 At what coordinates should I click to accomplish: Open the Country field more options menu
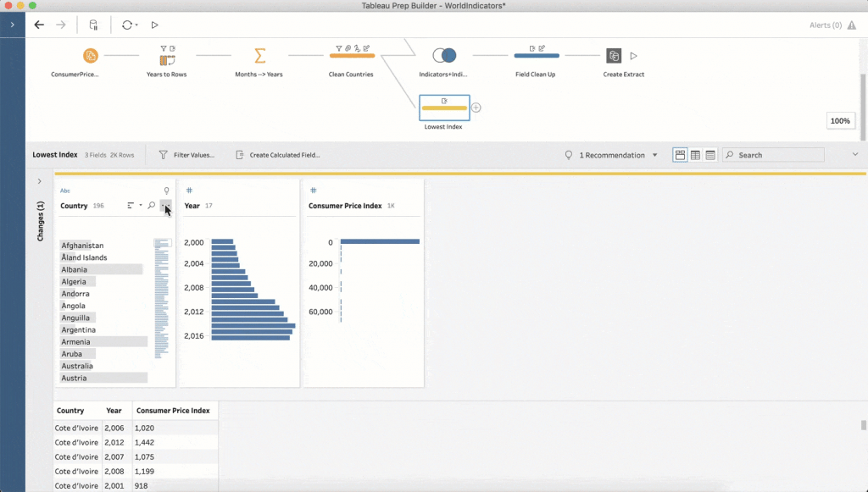165,206
